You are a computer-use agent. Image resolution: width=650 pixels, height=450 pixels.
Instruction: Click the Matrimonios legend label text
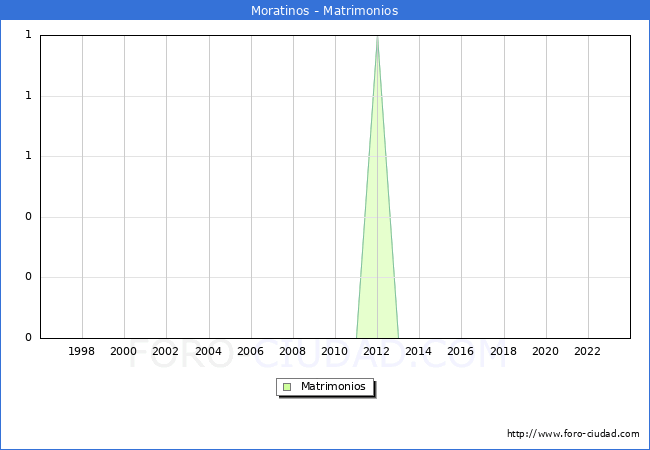[x=334, y=387]
